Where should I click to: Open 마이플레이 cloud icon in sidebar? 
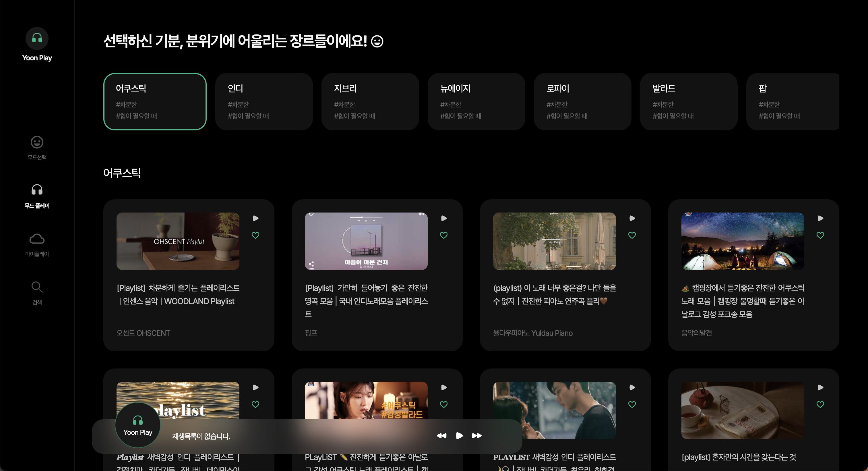[x=37, y=239]
